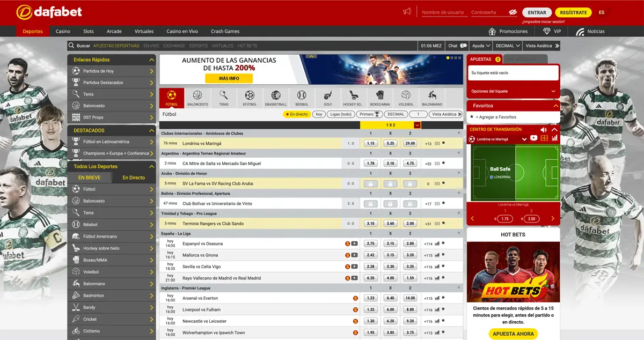This screenshot has height=340, width=644.
Task: Click the Contraseña password field
Action: coord(488,12)
